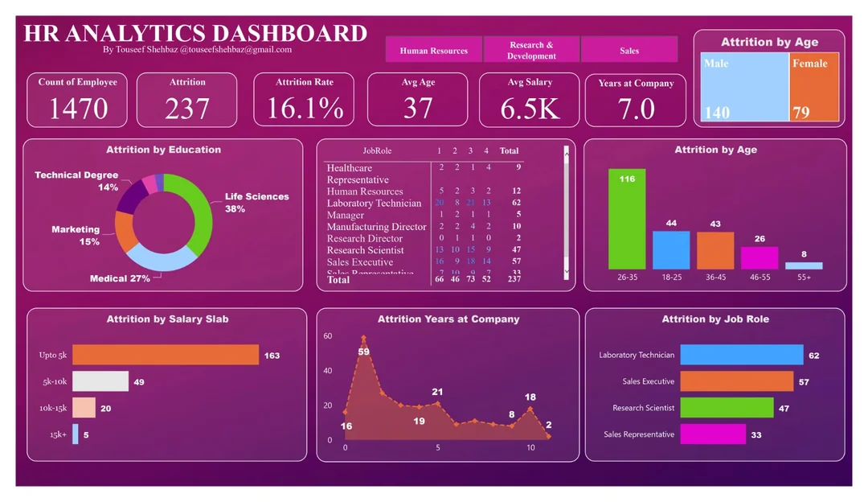
Task: Sort table by JobRole column header
Action: pyautogui.click(x=376, y=150)
